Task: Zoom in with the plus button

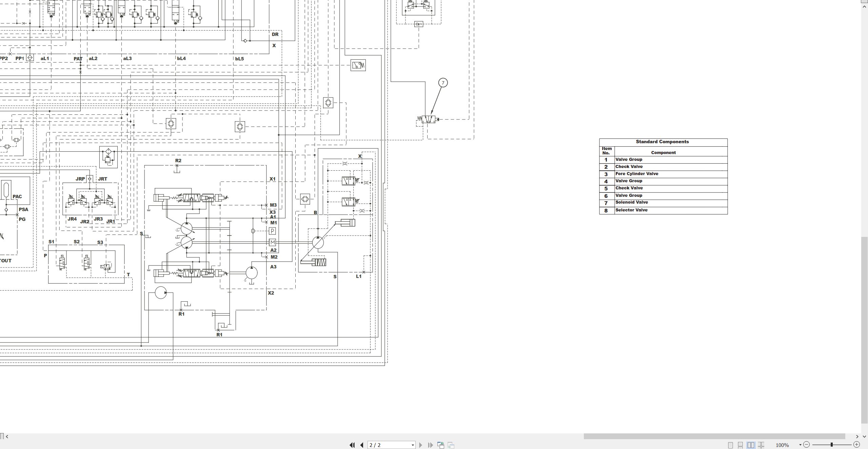Action: coord(857,445)
